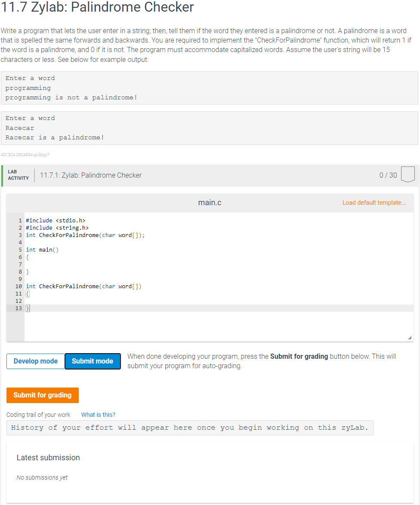Open the 'What is this?' link
This screenshot has height=505, width=420.
[98, 414]
